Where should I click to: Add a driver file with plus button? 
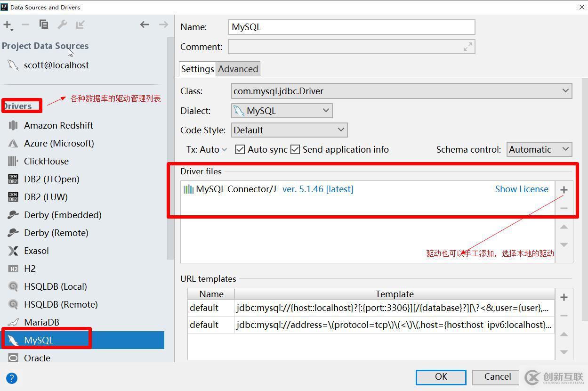click(564, 190)
